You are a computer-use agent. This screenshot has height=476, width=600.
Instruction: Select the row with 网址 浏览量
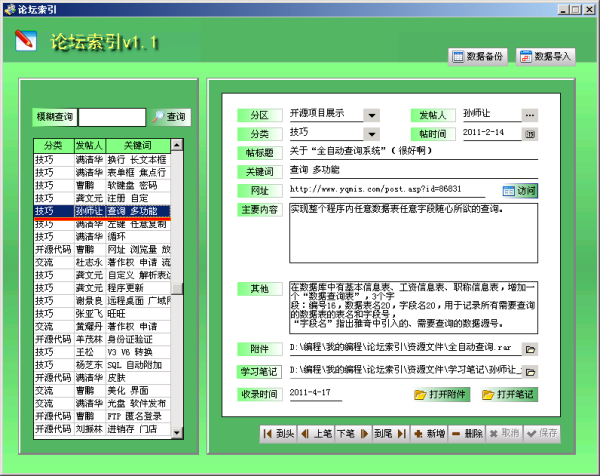pyautogui.click(x=102, y=249)
